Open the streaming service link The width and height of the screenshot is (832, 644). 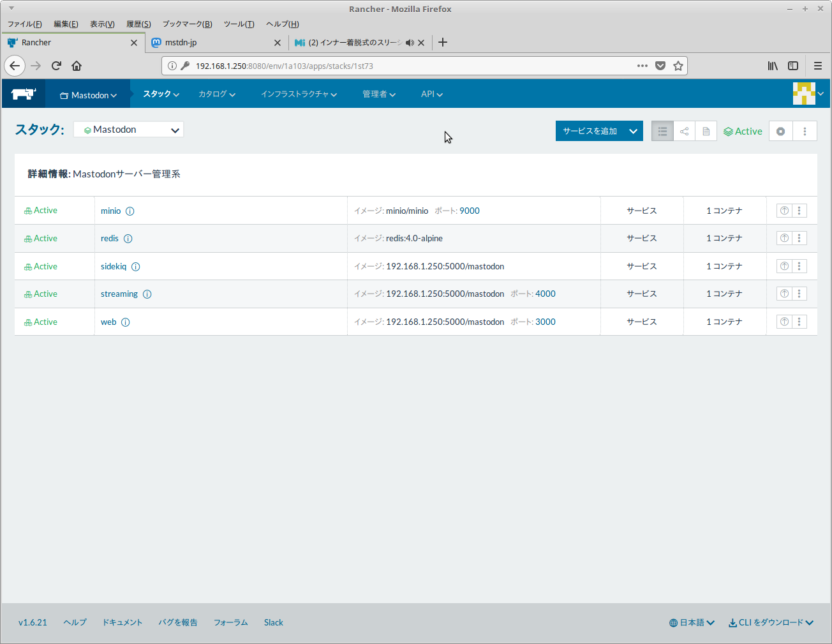(x=119, y=294)
